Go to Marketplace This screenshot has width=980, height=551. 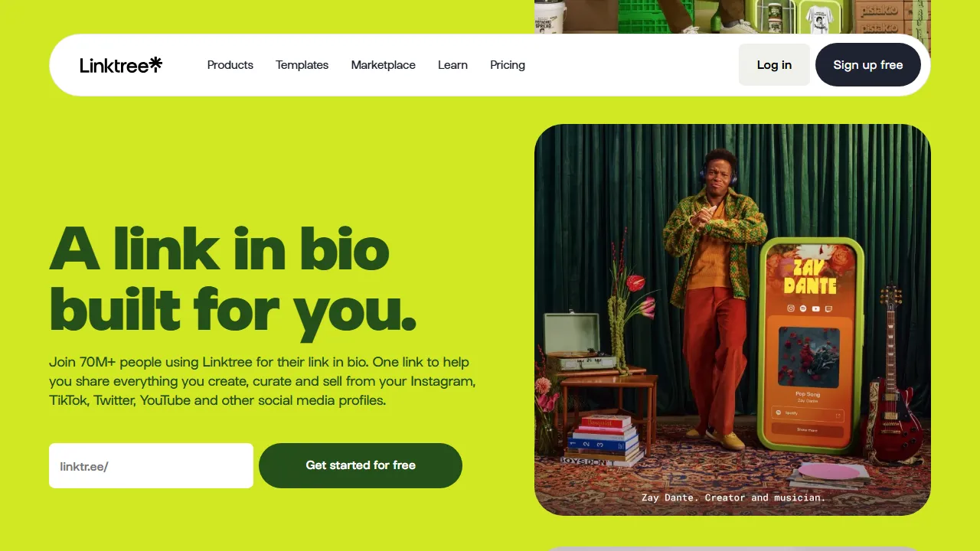(x=383, y=65)
